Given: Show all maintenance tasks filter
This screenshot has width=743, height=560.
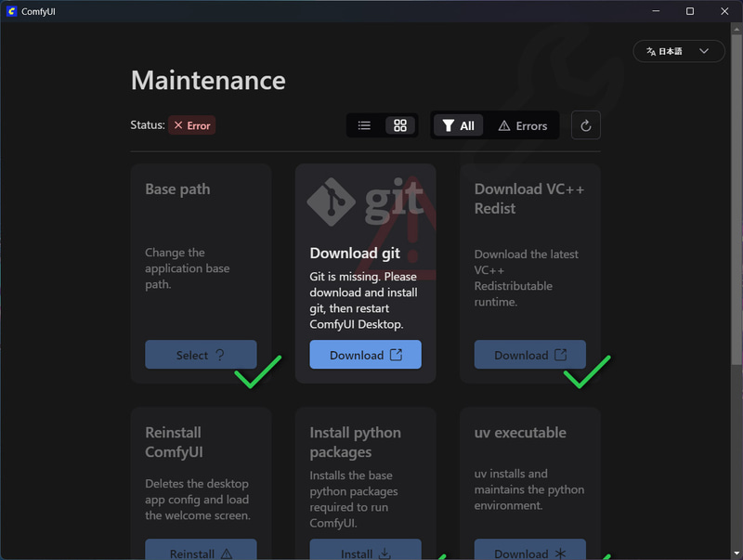Looking at the screenshot, I should pyautogui.click(x=458, y=125).
